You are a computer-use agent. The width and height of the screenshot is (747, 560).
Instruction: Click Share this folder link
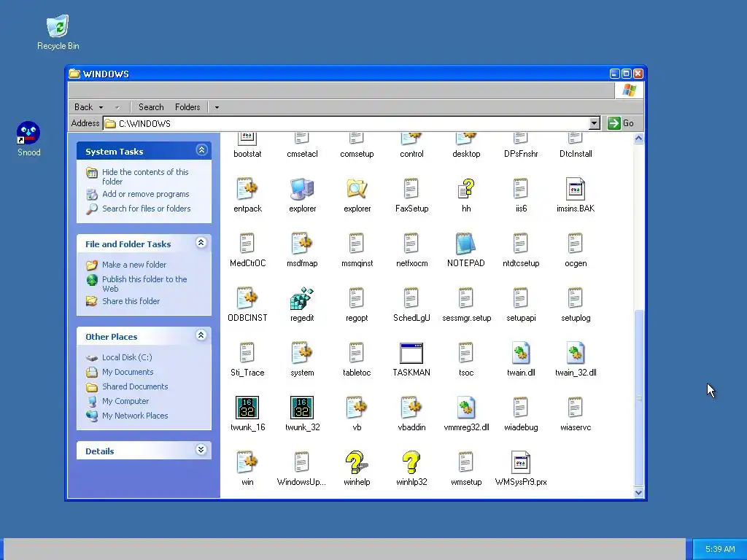point(131,301)
